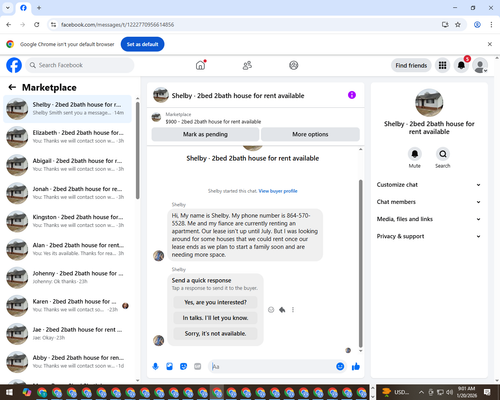Click the chat message area scrollbar

pyautogui.click(x=360, y=263)
